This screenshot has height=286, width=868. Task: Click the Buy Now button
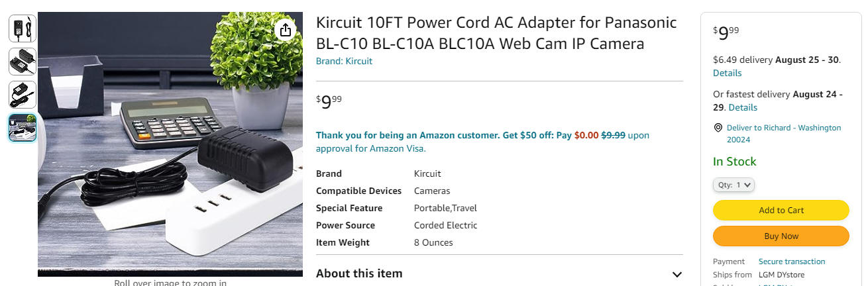click(x=781, y=236)
